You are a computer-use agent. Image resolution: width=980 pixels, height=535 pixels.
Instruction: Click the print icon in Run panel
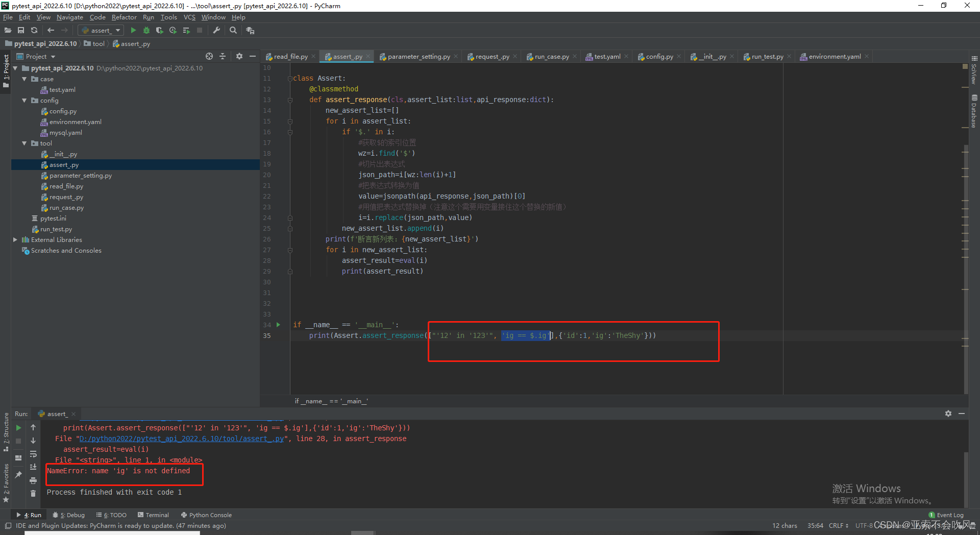pyautogui.click(x=33, y=480)
